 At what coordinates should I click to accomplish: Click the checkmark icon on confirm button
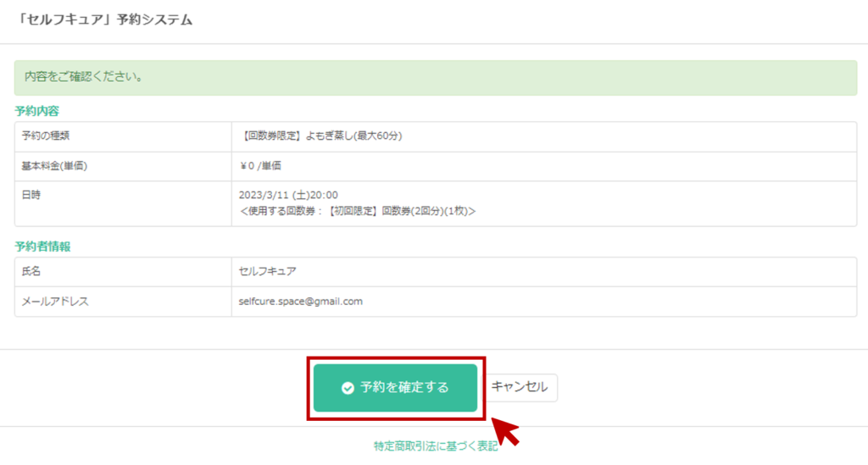click(x=348, y=388)
